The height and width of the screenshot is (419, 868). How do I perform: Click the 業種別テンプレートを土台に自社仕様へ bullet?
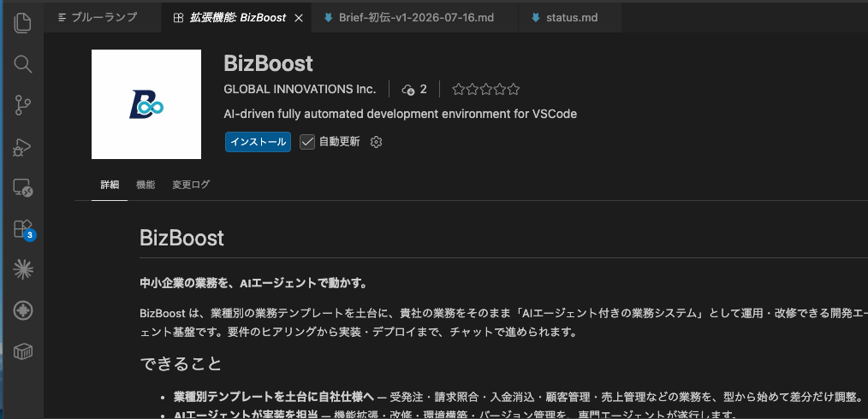pos(274,397)
